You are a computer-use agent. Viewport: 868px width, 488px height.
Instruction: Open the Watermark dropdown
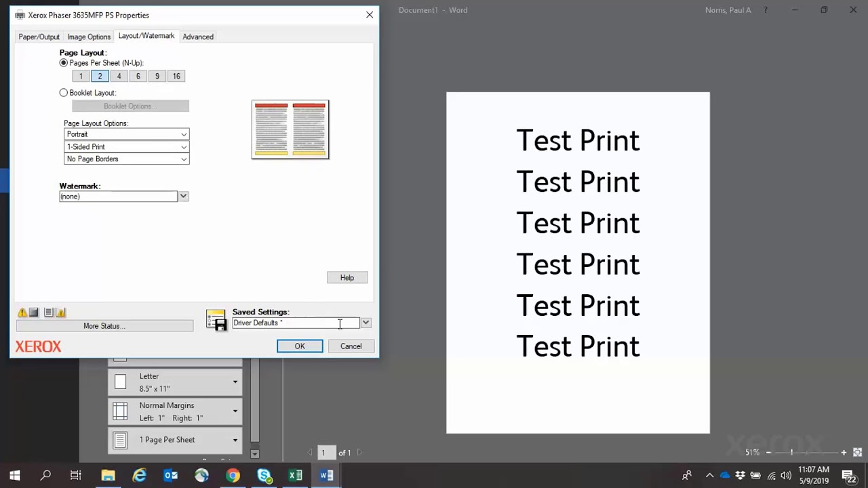[x=183, y=196]
